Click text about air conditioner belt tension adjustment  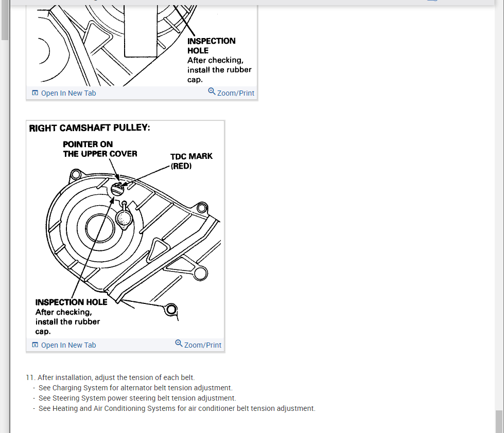(177, 408)
